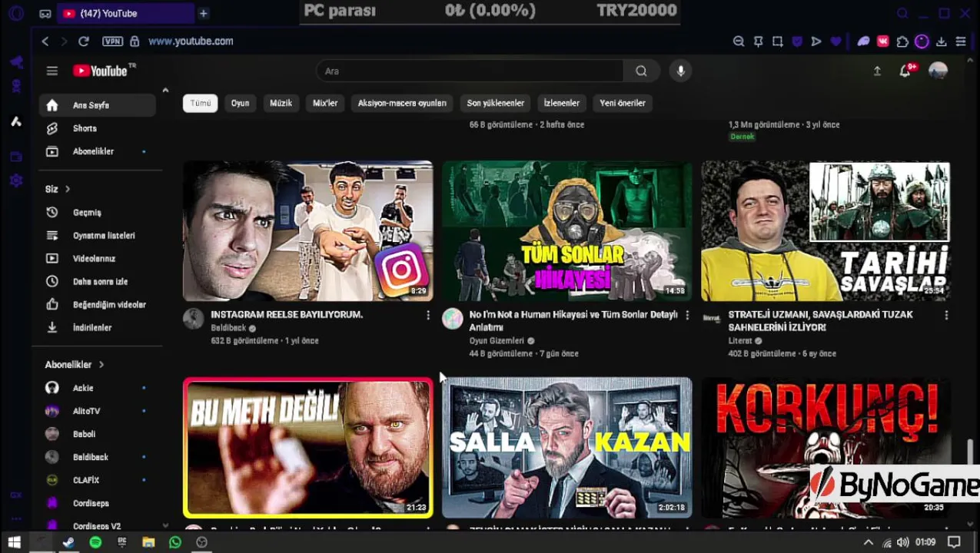Select the İzlenenler filter chip

pos(562,103)
